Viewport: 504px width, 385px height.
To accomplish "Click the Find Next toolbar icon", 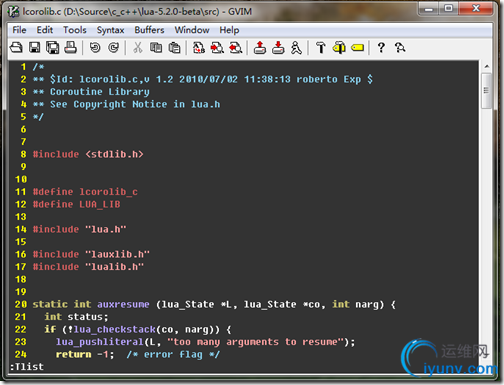I will (x=217, y=48).
